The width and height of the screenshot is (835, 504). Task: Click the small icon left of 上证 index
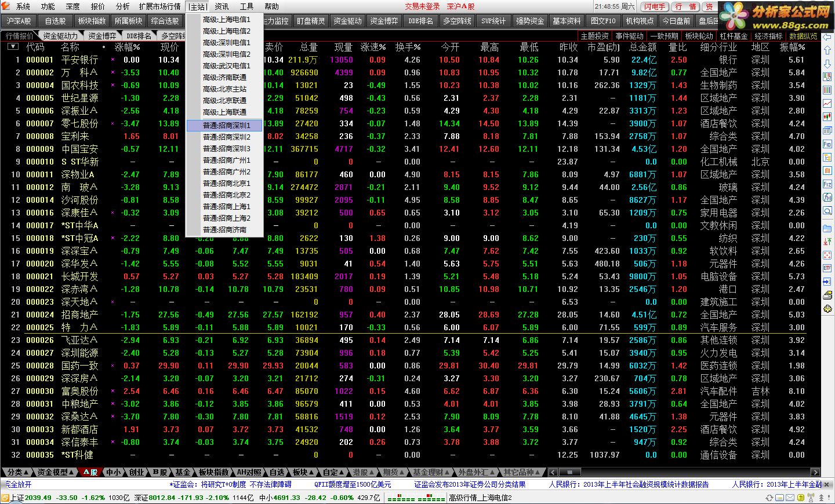pos(5,498)
